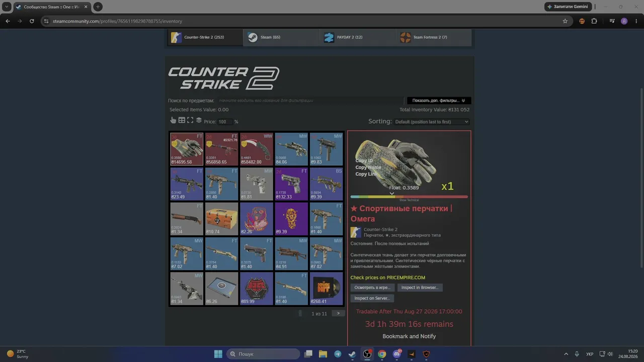Select the sport gloves item priced 14695.58
The image size is (644, 362).
point(187,149)
